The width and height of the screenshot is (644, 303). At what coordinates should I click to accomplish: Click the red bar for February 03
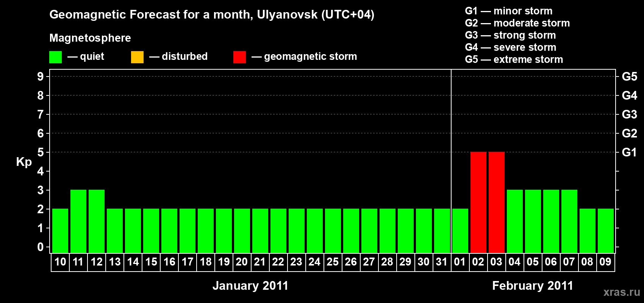tap(497, 202)
